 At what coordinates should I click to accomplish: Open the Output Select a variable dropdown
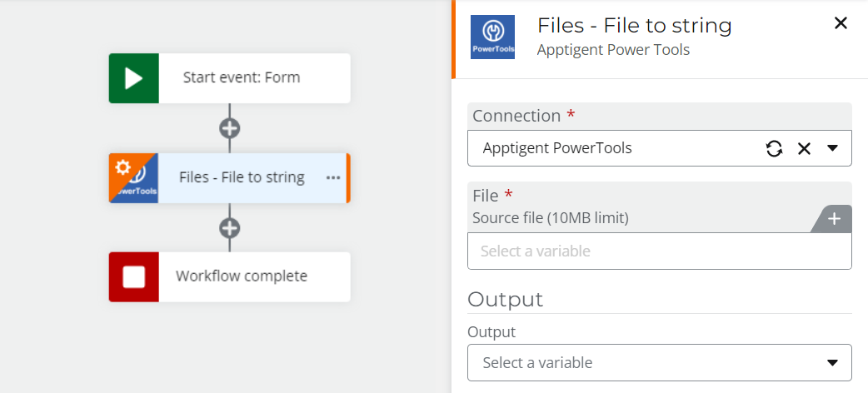pos(659,362)
